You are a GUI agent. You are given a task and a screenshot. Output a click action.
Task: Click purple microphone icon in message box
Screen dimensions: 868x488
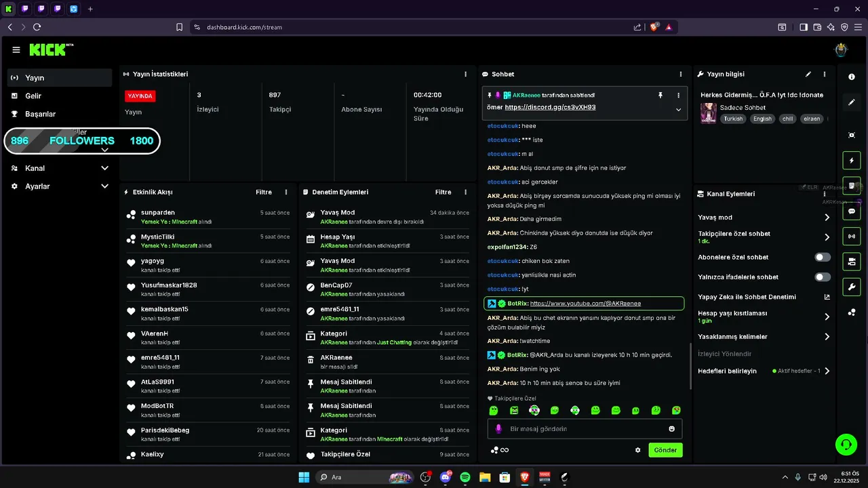(x=498, y=429)
